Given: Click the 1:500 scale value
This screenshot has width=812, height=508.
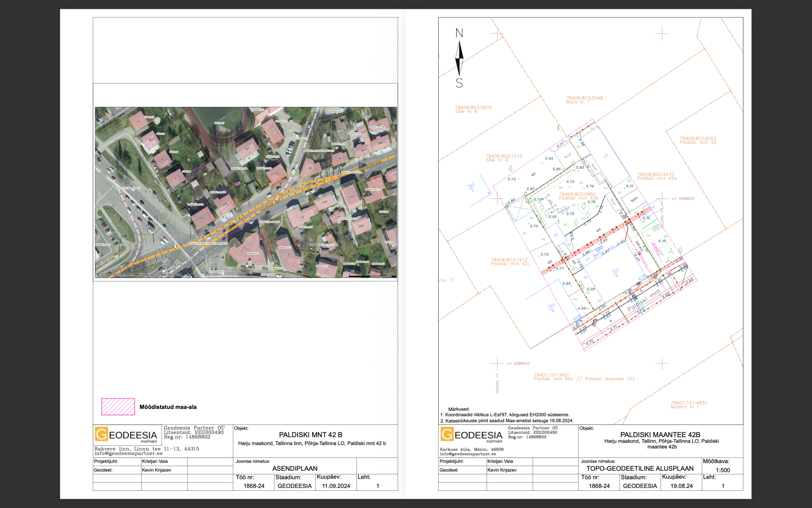Looking at the screenshot, I should tap(723, 470).
